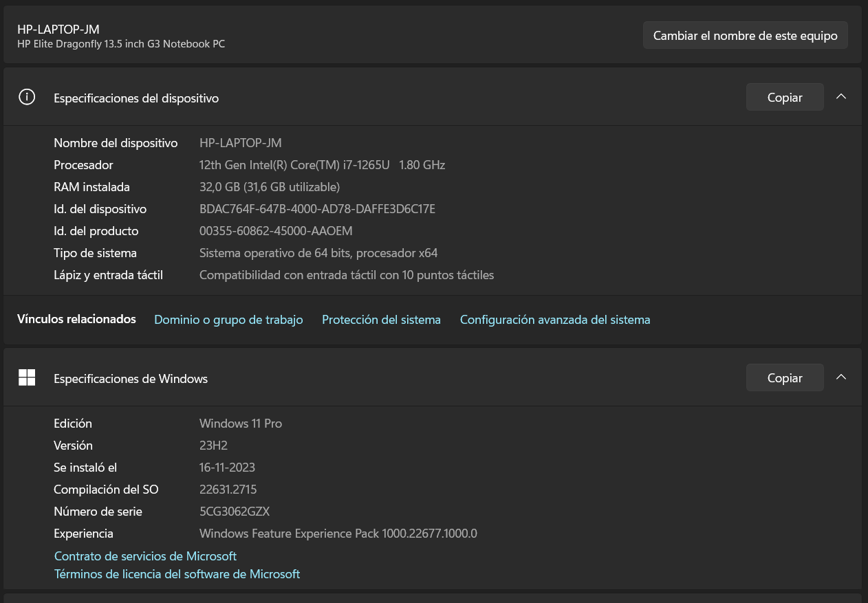The height and width of the screenshot is (603, 868).
Task: Select RAM value 32,0 GB (31,6 GB utilizable)
Action: coord(270,187)
